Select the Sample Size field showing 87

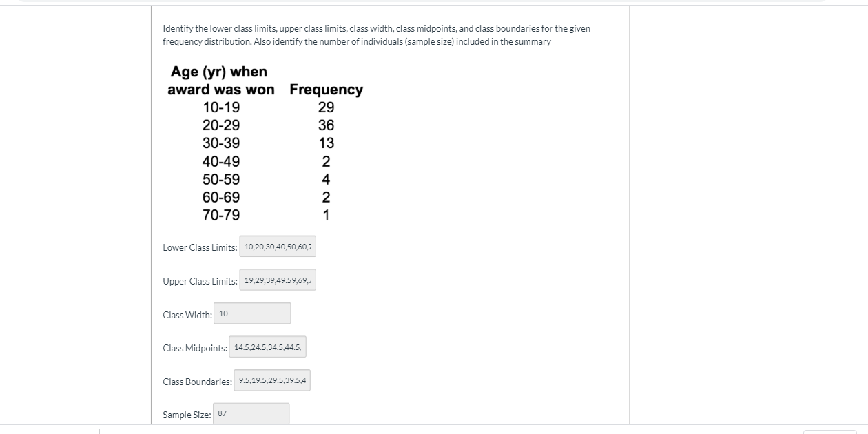pyautogui.click(x=251, y=413)
